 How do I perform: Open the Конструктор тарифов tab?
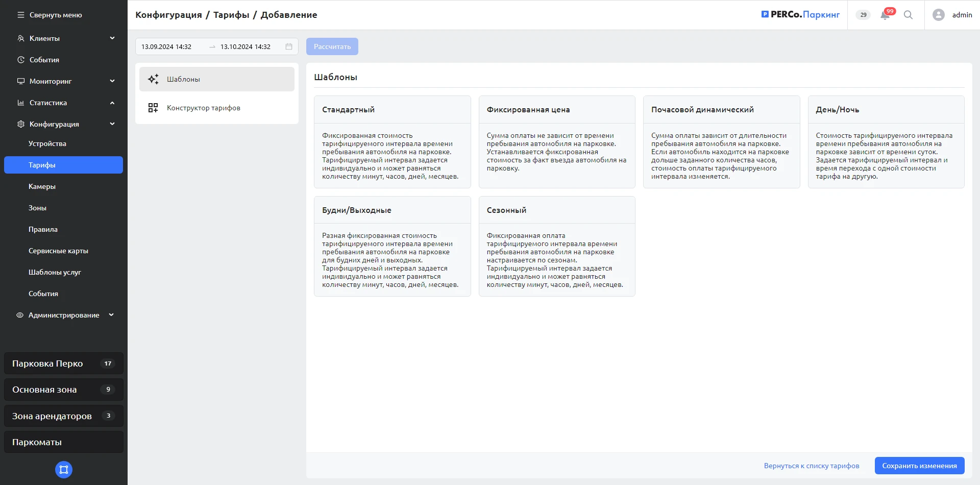(x=203, y=108)
